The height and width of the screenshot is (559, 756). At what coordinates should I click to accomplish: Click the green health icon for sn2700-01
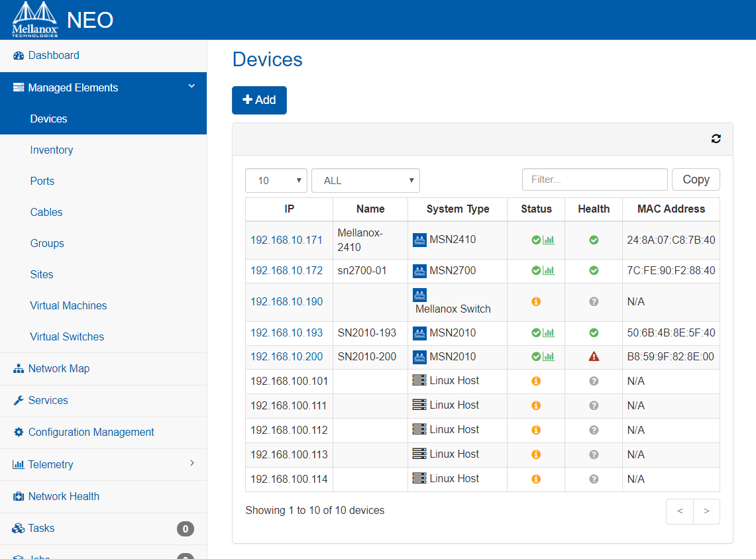coord(594,271)
